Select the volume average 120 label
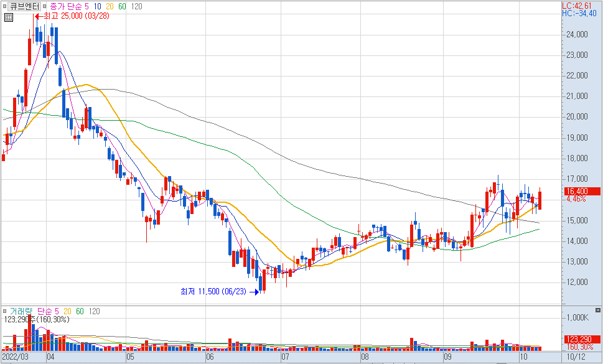Image resolution: width=603 pixels, height=364 pixels. (x=94, y=311)
